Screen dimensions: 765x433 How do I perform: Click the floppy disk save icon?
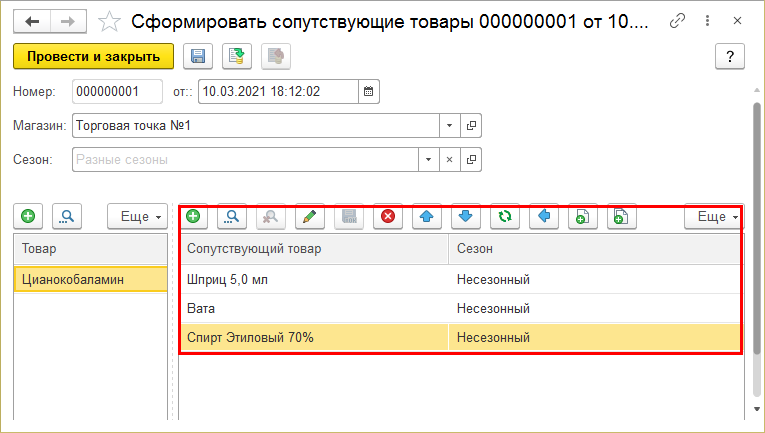tap(197, 57)
